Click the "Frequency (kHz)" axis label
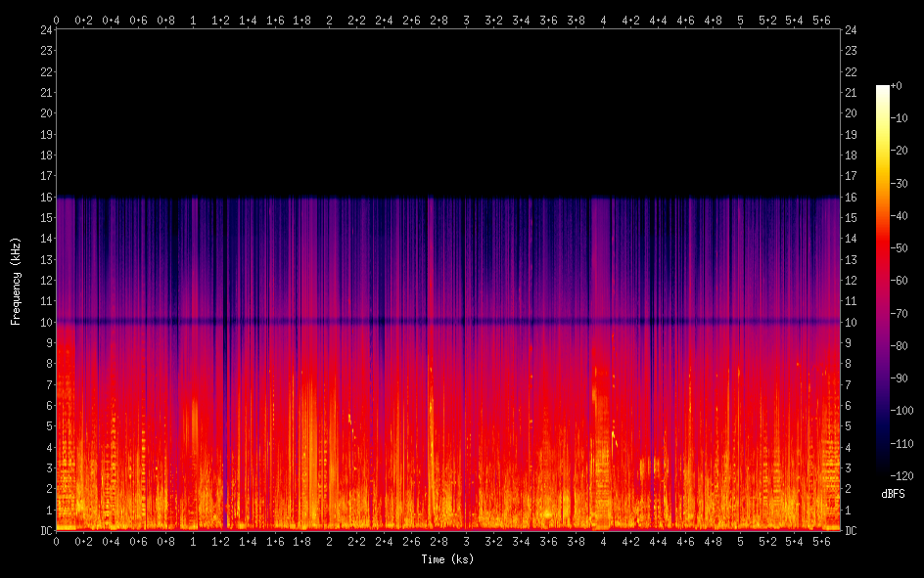The image size is (924, 578). click(x=16, y=281)
